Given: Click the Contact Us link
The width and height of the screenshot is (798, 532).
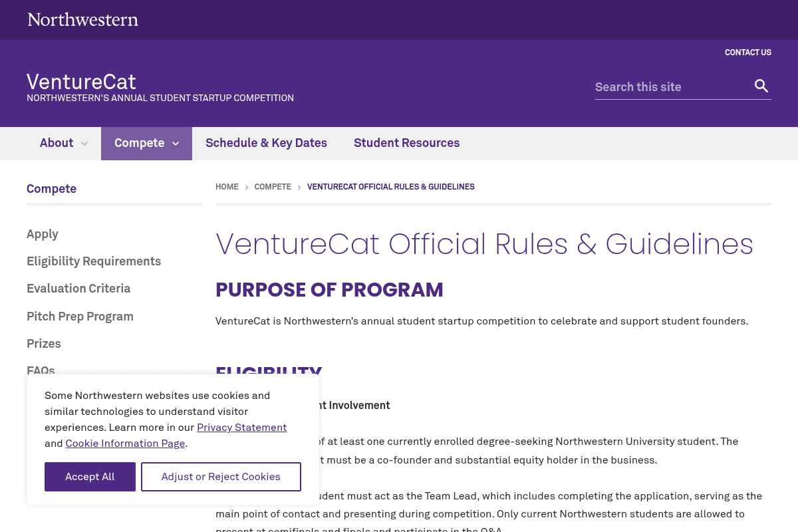Looking at the screenshot, I should [x=748, y=53].
